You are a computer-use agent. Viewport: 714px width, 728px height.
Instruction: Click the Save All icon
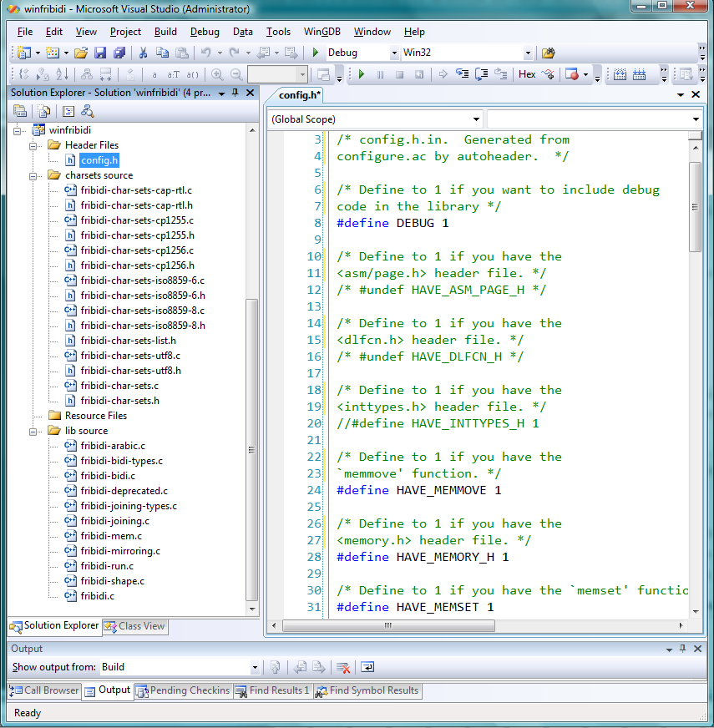[x=119, y=53]
